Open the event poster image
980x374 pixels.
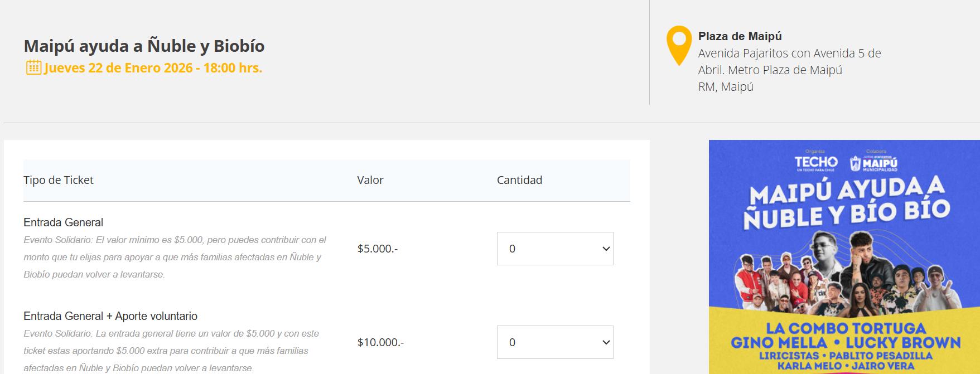[x=844, y=256]
